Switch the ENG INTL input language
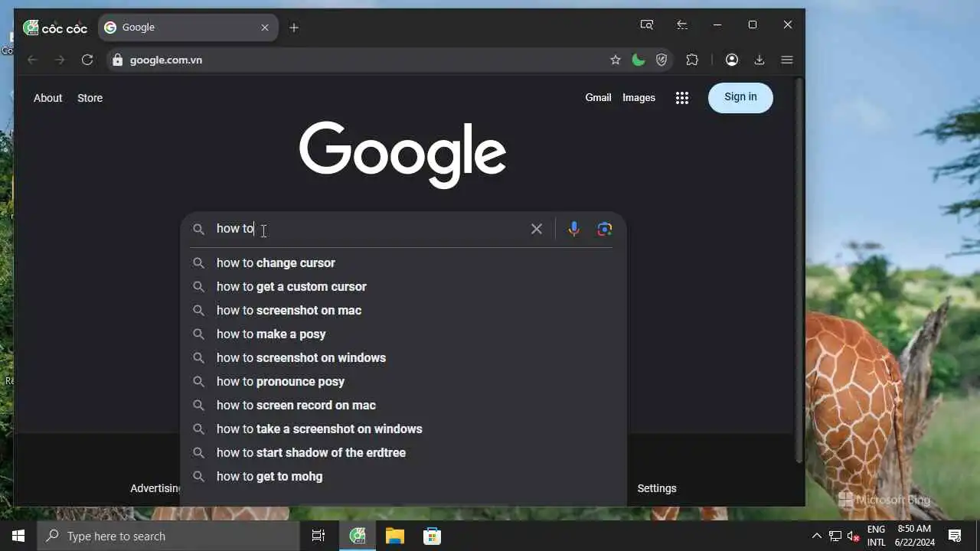This screenshot has width=980, height=551. [x=876, y=536]
